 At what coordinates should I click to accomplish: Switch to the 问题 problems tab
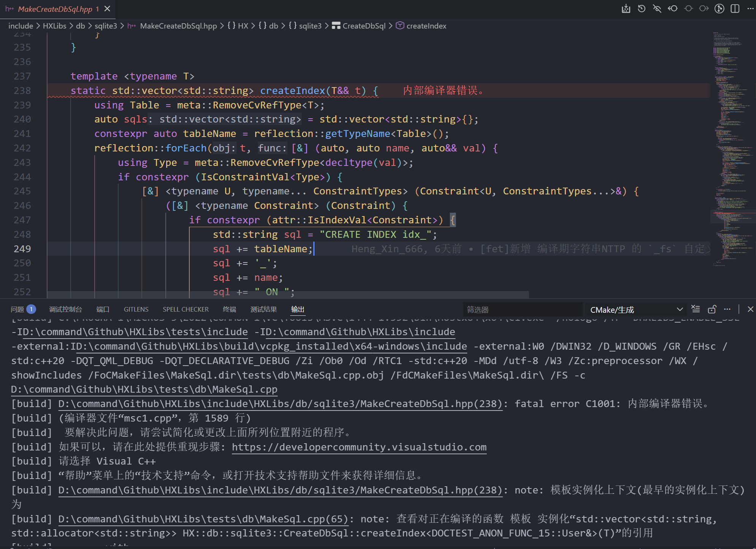pyautogui.click(x=17, y=309)
